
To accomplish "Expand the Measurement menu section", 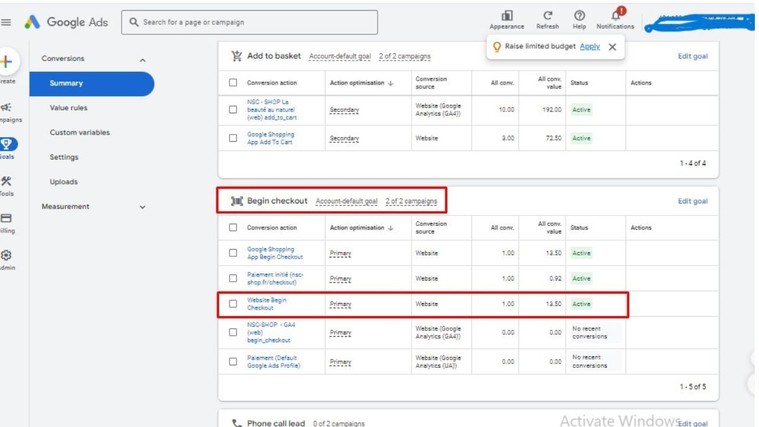I will tap(142, 207).
